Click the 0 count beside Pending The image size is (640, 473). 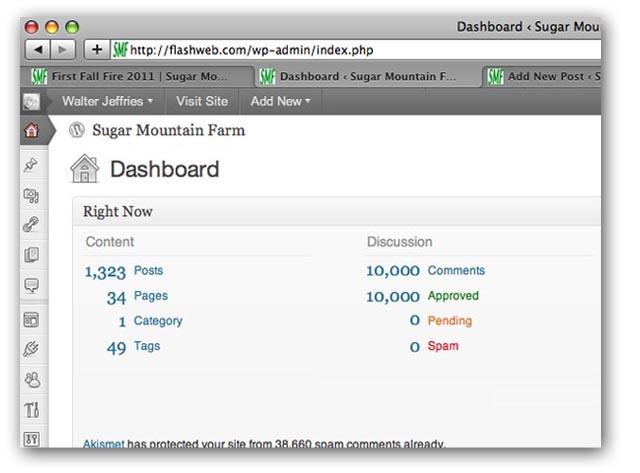pos(415,321)
